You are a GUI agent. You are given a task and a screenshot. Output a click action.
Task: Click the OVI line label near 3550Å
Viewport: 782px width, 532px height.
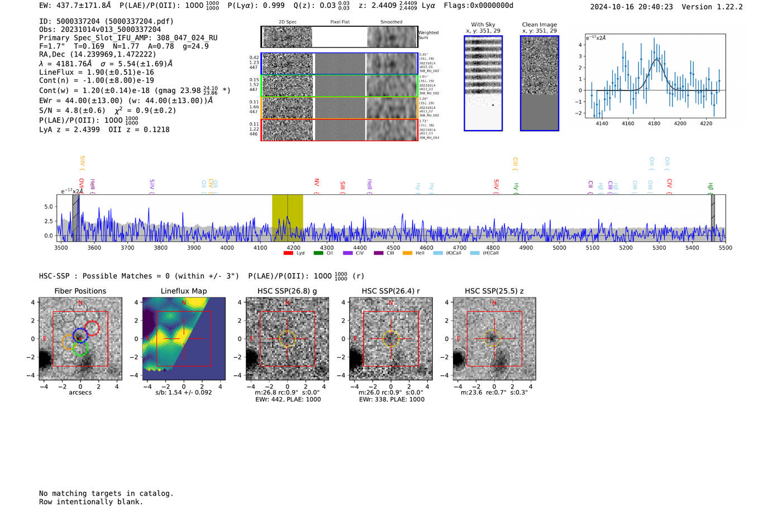[82, 184]
